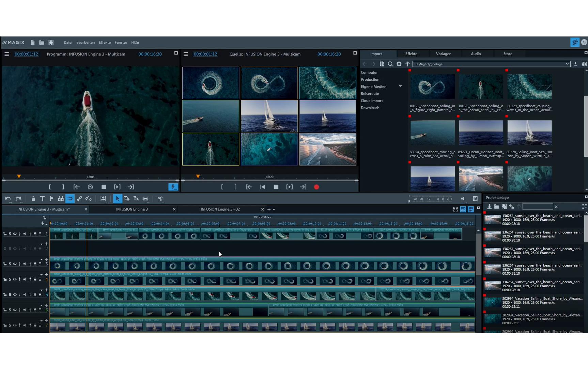
Task: Click the chain link group-objects icon
Action: (x=79, y=199)
